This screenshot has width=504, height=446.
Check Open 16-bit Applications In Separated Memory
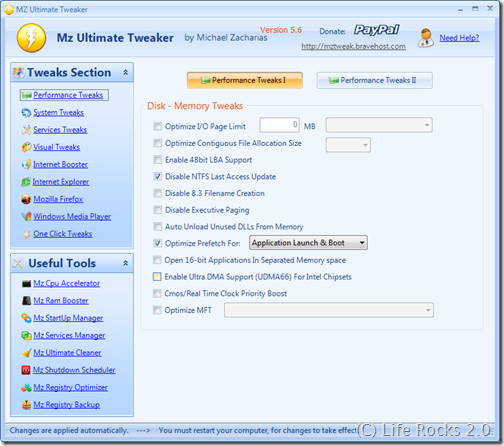click(x=157, y=260)
